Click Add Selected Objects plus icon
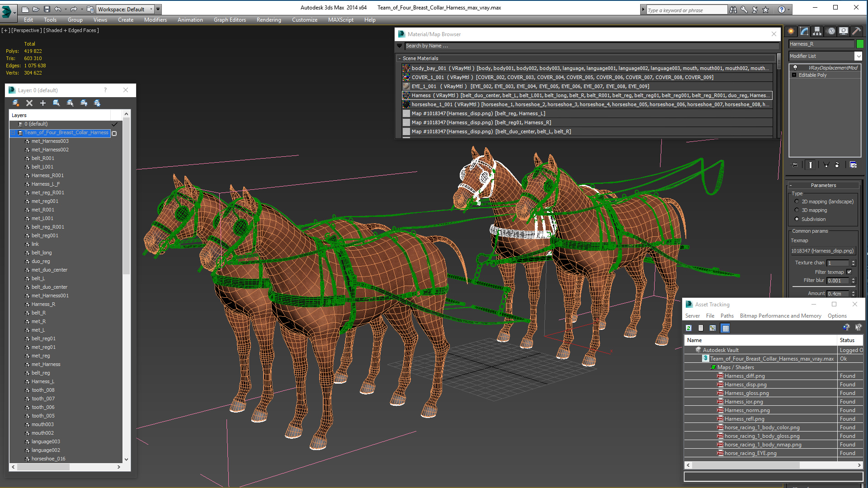The height and width of the screenshot is (488, 868). (x=43, y=103)
